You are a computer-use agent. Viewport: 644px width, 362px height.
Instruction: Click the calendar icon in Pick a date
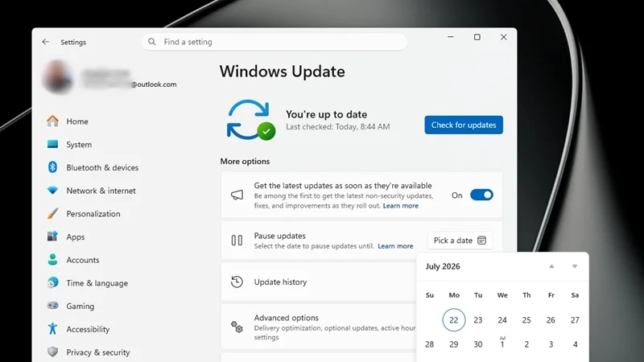(x=481, y=241)
